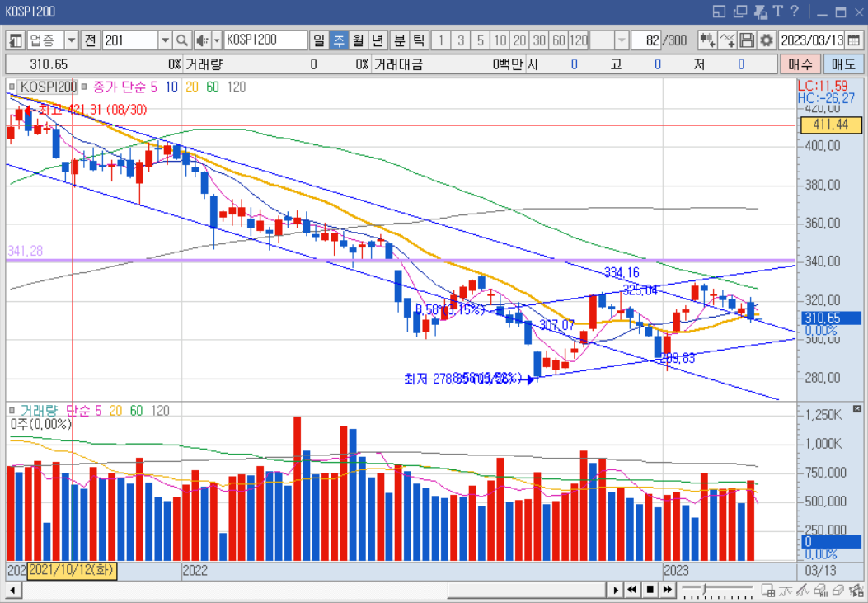Viewport: 868px width, 603px height.
Task: Click the 2021/10/12(화) date marker label
Action: coord(72,570)
